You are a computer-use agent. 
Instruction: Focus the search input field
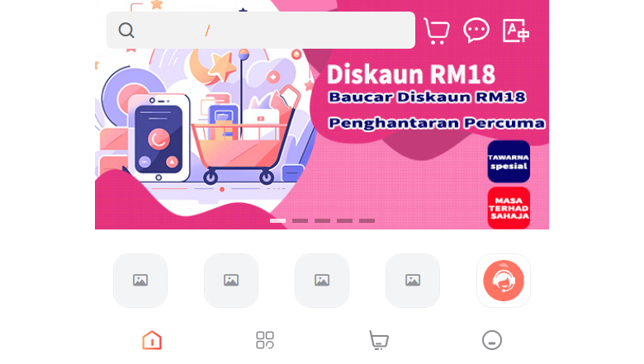261,31
